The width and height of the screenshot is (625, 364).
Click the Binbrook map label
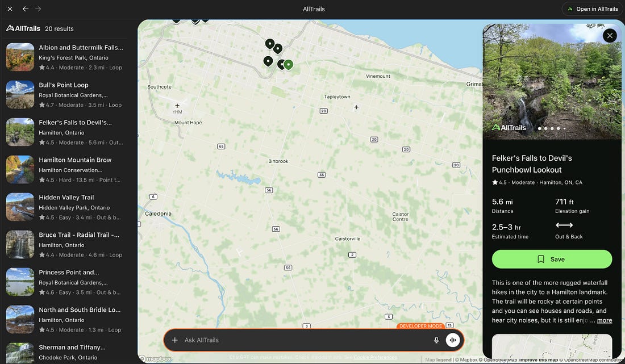(278, 161)
